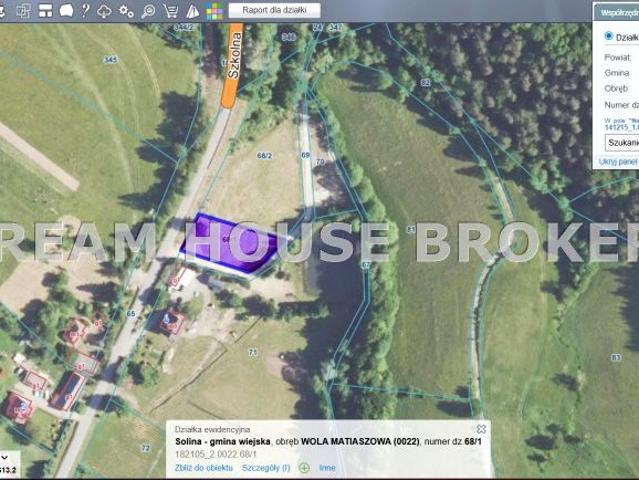Click the highlighted purple parcel 68/1

[230, 244]
